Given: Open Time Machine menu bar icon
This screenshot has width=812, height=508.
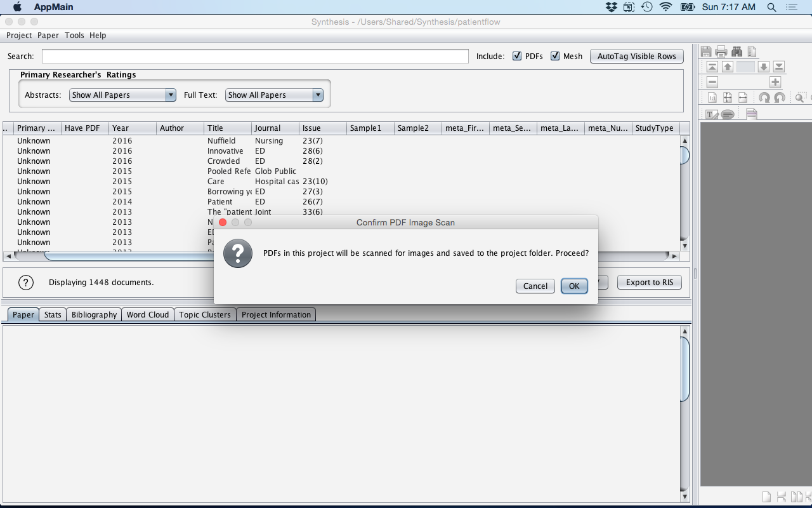Looking at the screenshot, I should [646, 7].
